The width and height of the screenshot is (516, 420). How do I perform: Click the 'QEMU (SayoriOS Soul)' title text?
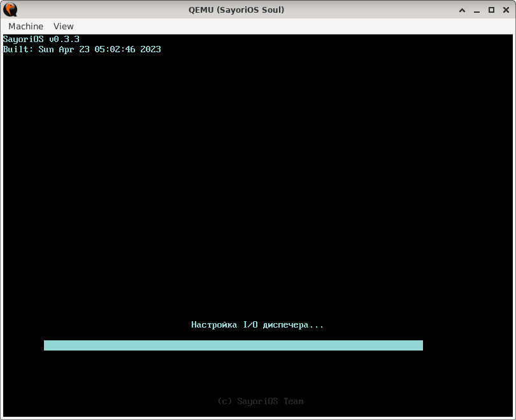coord(236,10)
